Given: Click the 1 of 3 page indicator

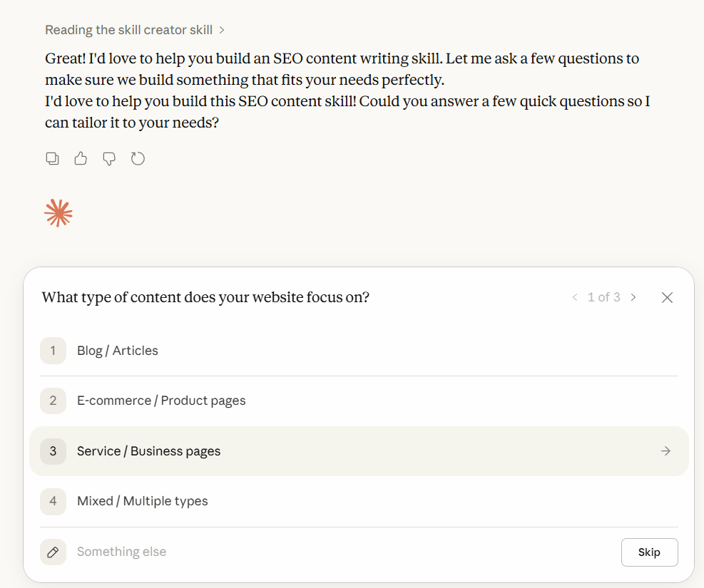Looking at the screenshot, I should point(604,297).
